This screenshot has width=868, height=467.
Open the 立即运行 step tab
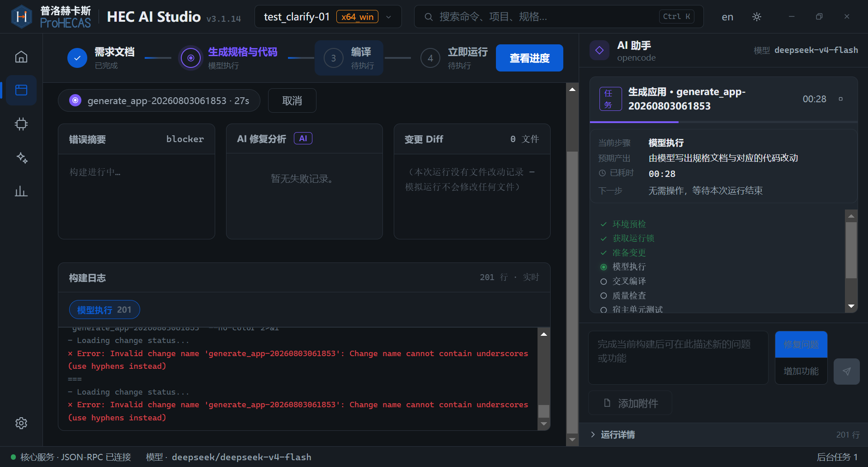tap(454, 58)
